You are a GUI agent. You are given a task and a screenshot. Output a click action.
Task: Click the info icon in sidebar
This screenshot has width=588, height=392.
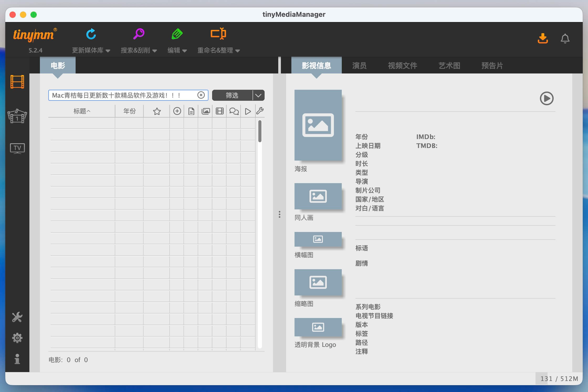(x=17, y=359)
